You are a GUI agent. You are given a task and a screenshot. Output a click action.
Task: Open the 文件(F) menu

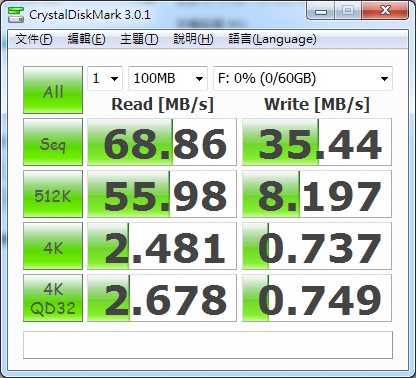click(x=34, y=39)
